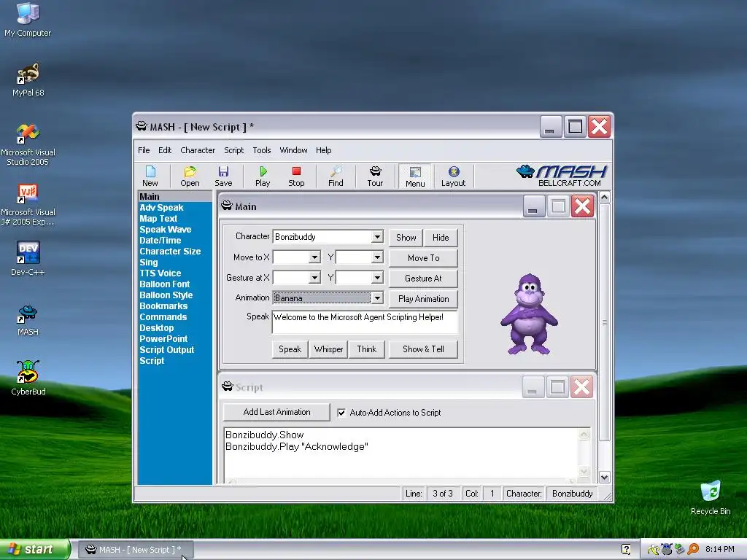This screenshot has width=747, height=560.
Task: Stop the script with the Stop icon
Action: click(296, 176)
